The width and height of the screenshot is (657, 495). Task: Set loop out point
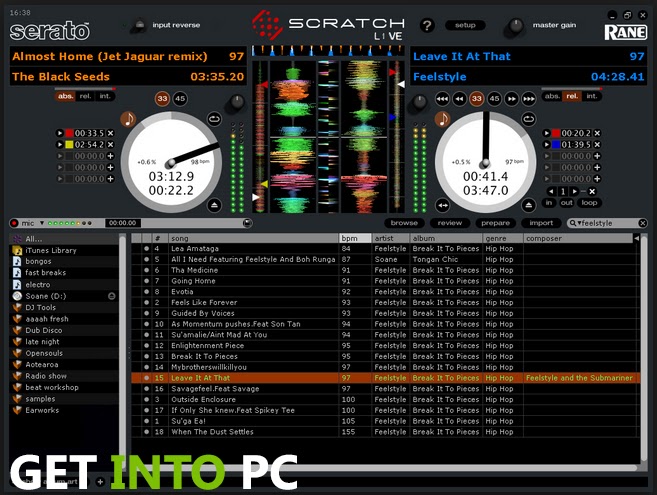[566, 203]
